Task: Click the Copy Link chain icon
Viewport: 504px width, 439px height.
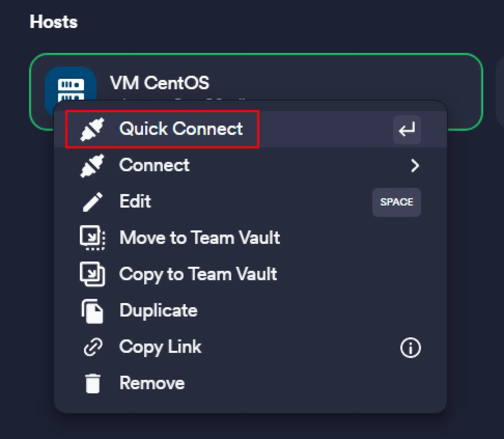Action: pos(93,347)
